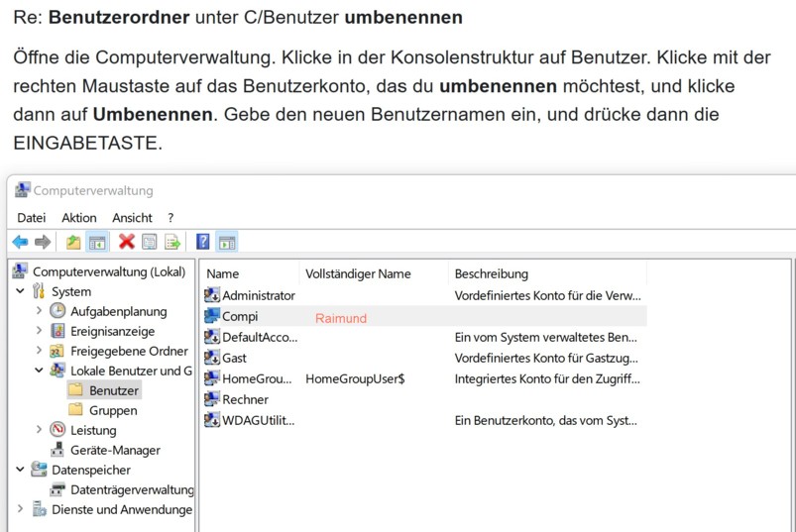Expand the Ereignisanzeige node
The width and height of the screenshot is (796, 532).
(39, 330)
